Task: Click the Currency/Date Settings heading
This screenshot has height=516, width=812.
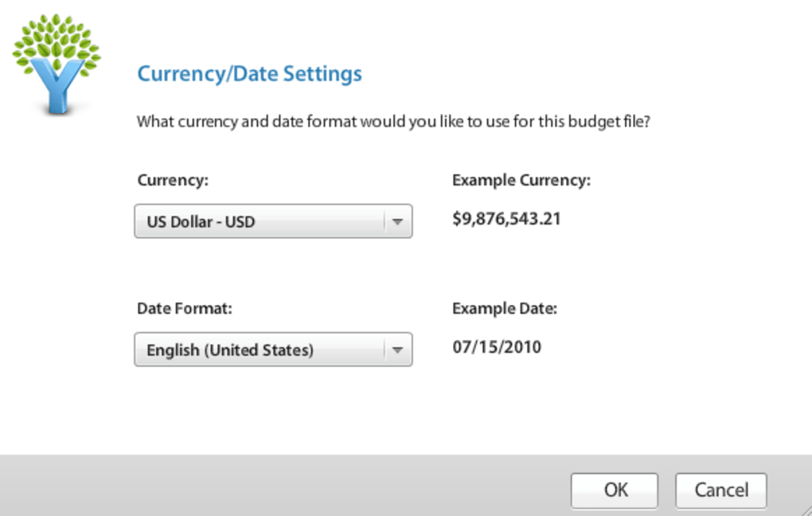Action: click(x=249, y=74)
